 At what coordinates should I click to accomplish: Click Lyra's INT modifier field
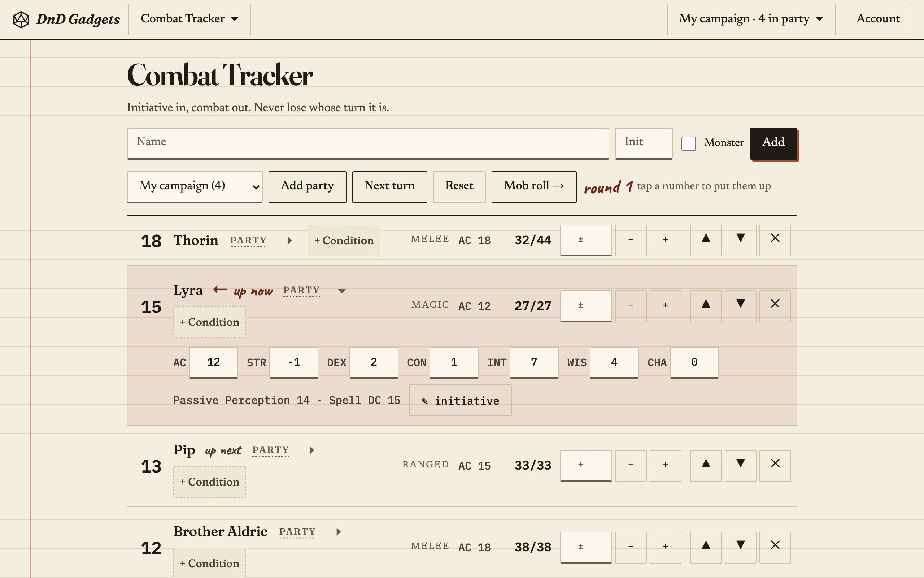534,362
